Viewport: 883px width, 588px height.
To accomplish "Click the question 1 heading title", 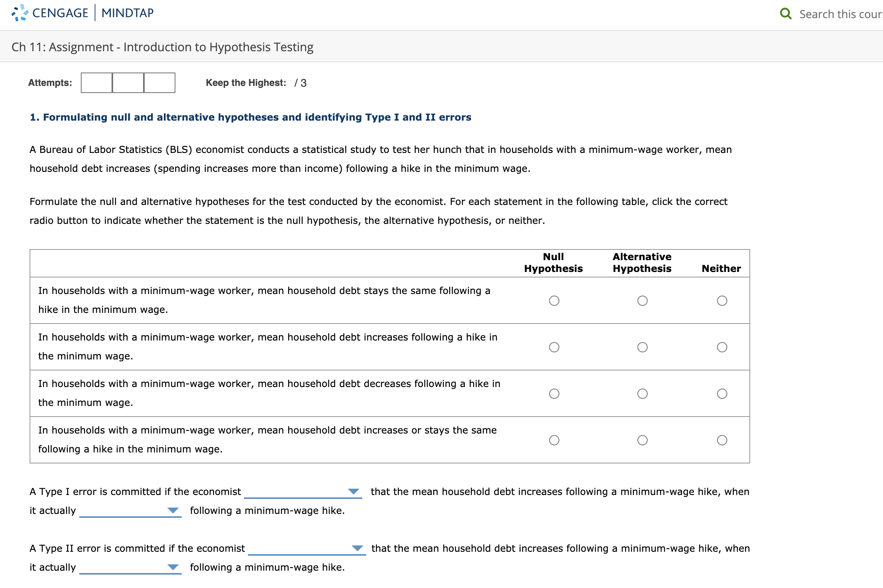I will 250,117.
